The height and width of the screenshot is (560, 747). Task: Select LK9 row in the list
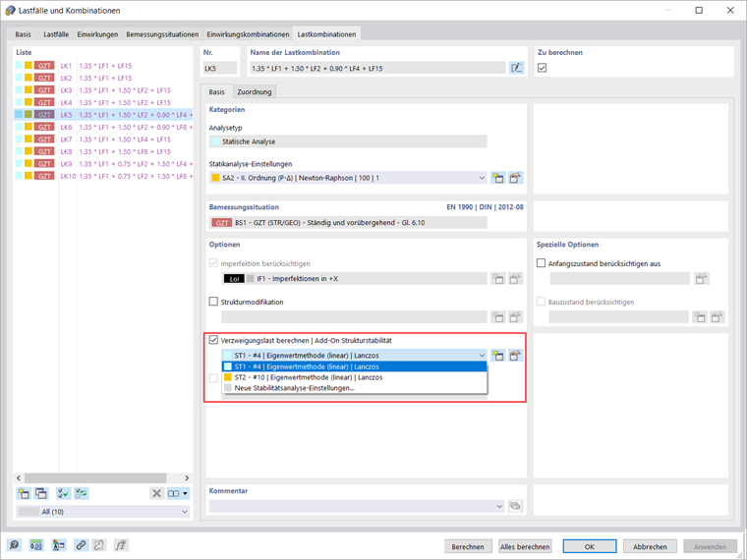pos(103,164)
